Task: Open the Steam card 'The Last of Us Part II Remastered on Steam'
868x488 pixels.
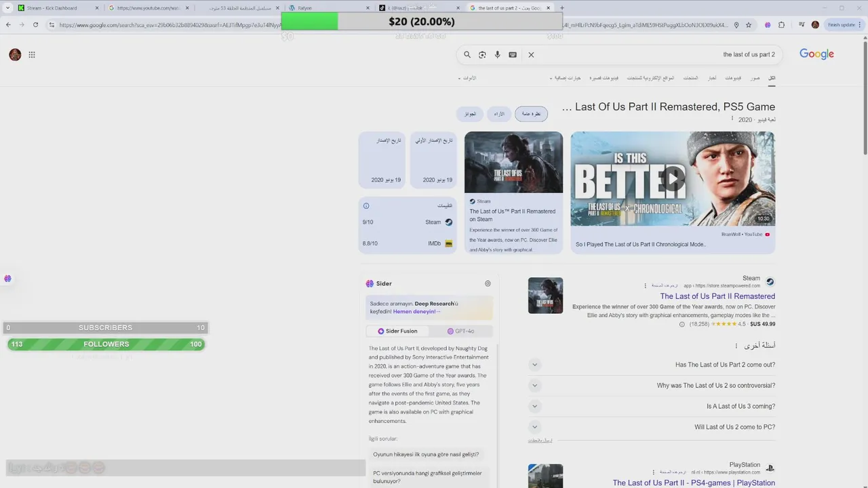Action: 513,192
